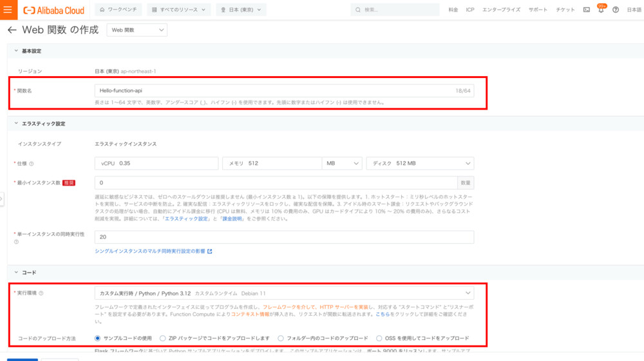Expand the left side panel handle
Image resolution: width=644 pixels, height=361 pixels.
tap(2, 199)
